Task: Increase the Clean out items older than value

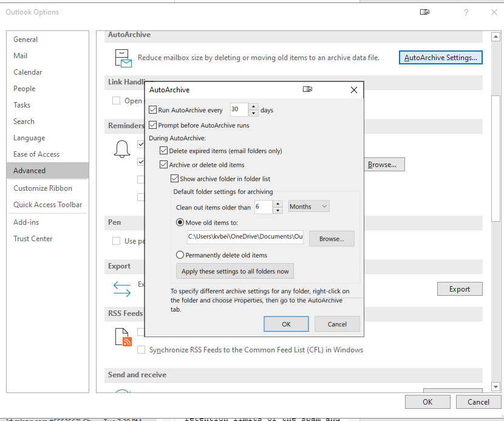Action: tap(278, 204)
